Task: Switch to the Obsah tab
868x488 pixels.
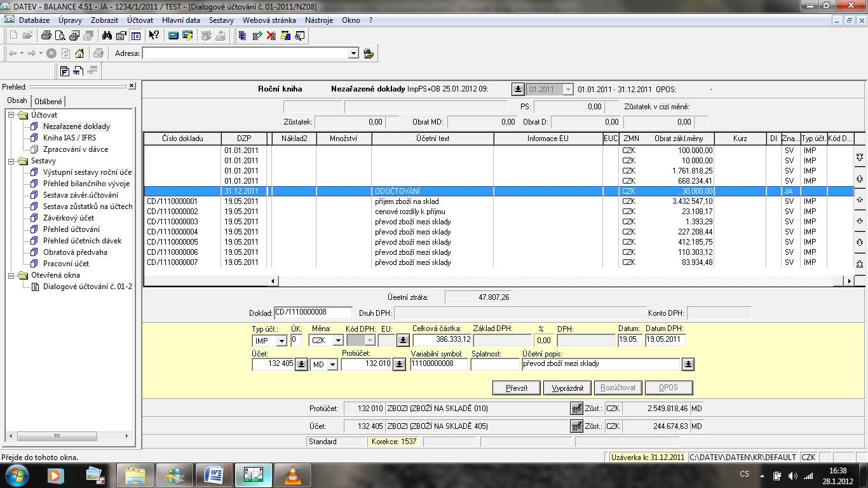Action: click(x=17, y=100)
